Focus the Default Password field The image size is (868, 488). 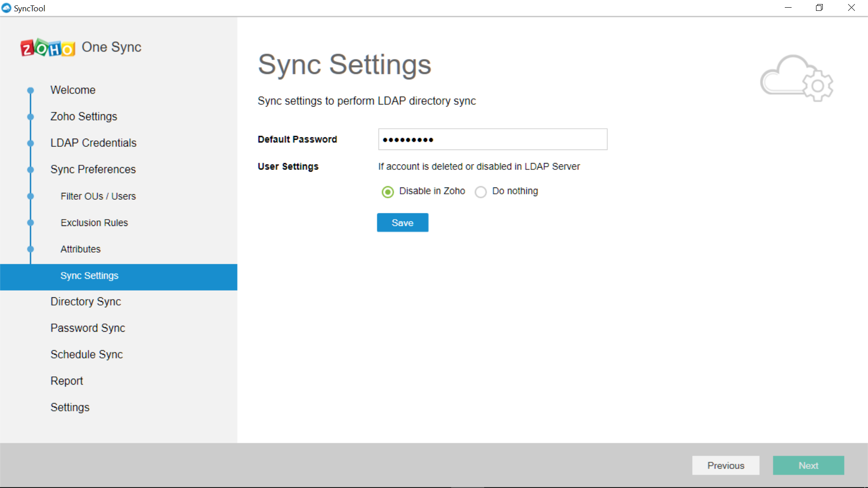[492, 140]
